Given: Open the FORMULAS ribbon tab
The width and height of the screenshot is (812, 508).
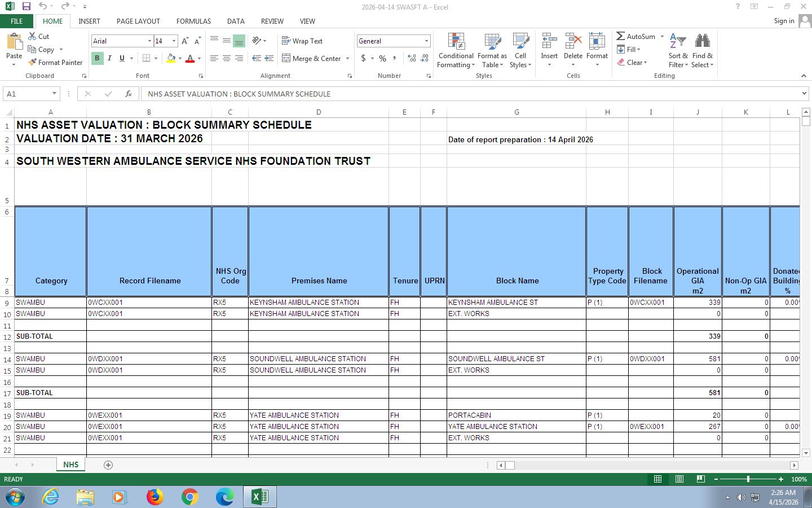Looking at the screenshot, I should click(193, 21).
